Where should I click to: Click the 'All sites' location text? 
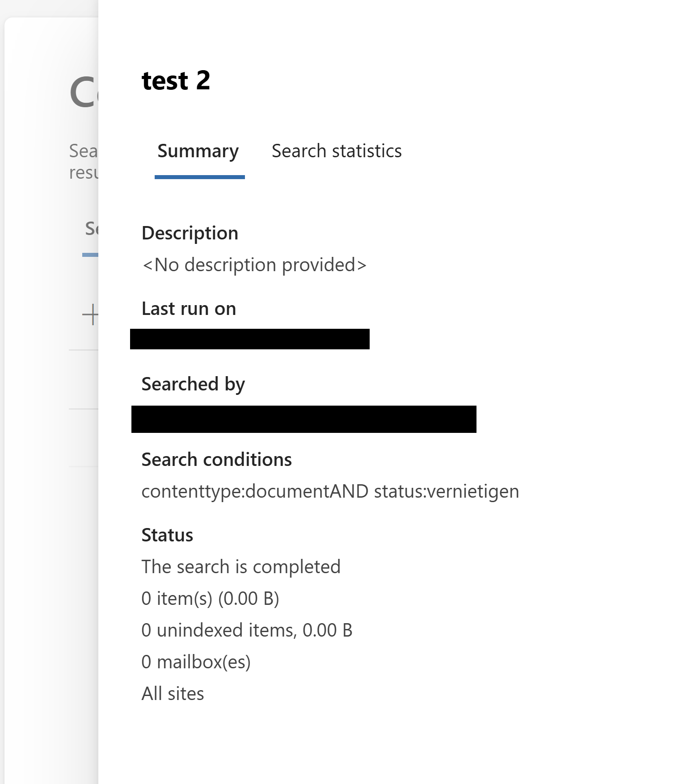click(173, 694)
